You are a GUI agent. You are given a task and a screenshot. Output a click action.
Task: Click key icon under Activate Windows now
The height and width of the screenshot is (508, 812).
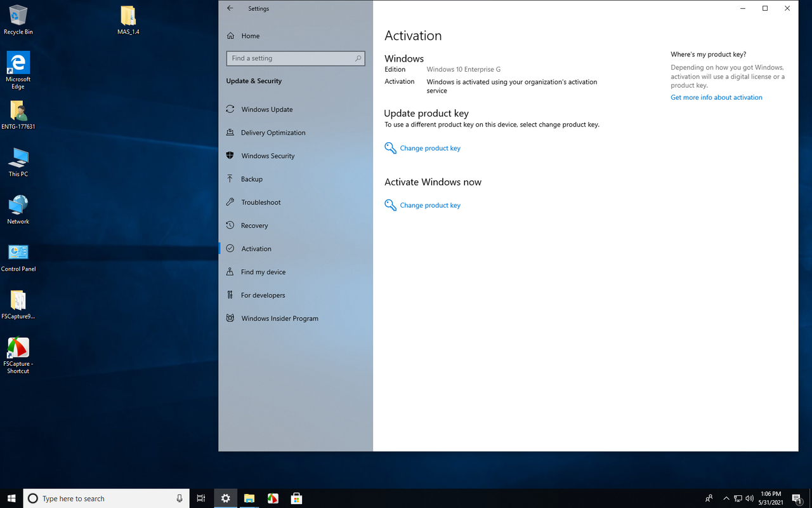(390, 205)
